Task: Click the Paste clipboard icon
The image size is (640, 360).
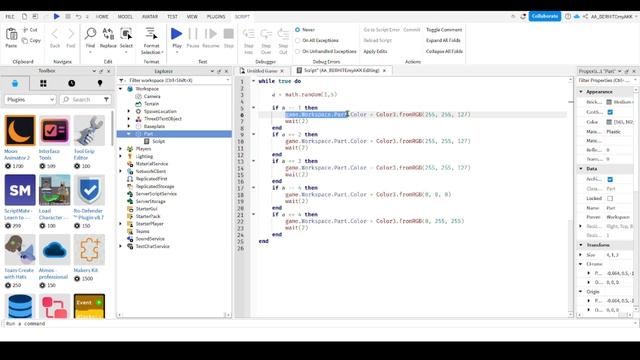Action: 11,35
